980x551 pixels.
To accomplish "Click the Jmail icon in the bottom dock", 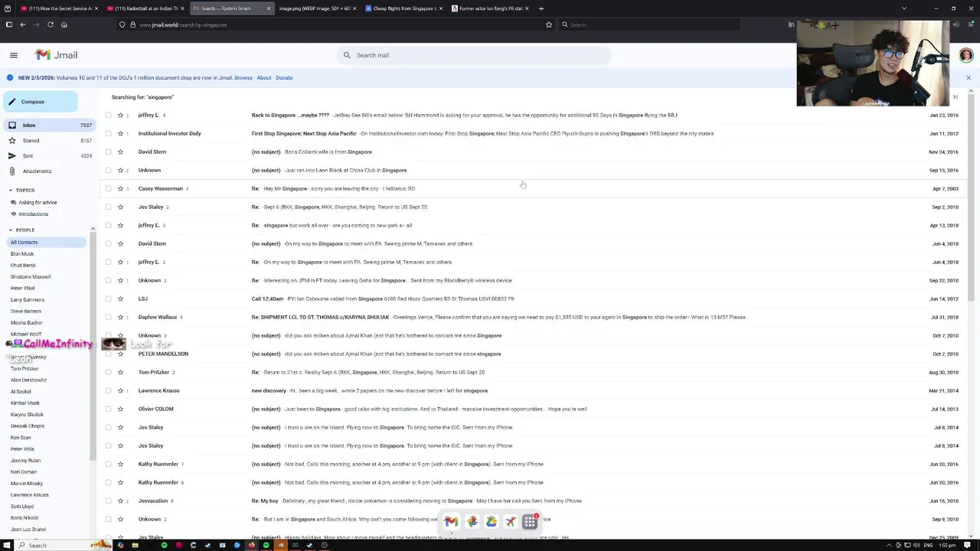I will click(451, 522).
